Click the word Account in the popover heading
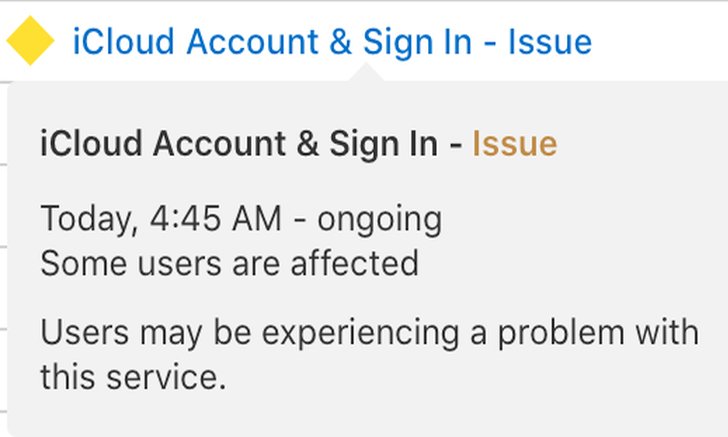The height and width of the screenshot is (437, 728). click(219, 143)
